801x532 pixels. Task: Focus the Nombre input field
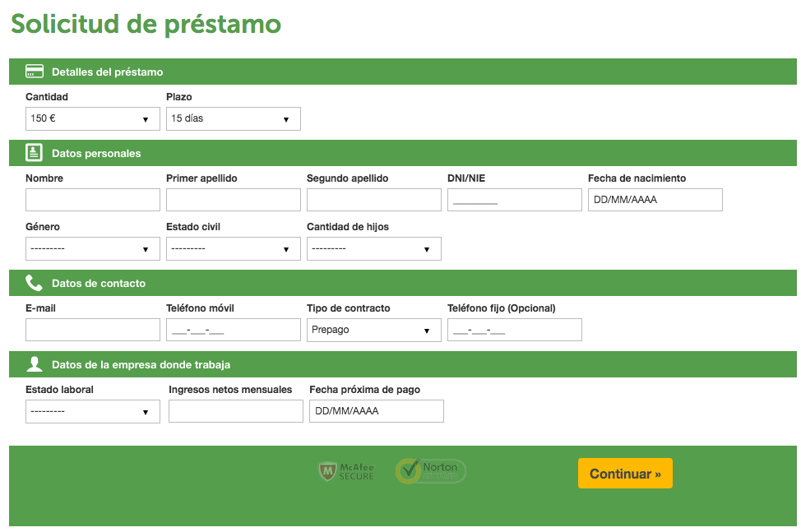92,200
